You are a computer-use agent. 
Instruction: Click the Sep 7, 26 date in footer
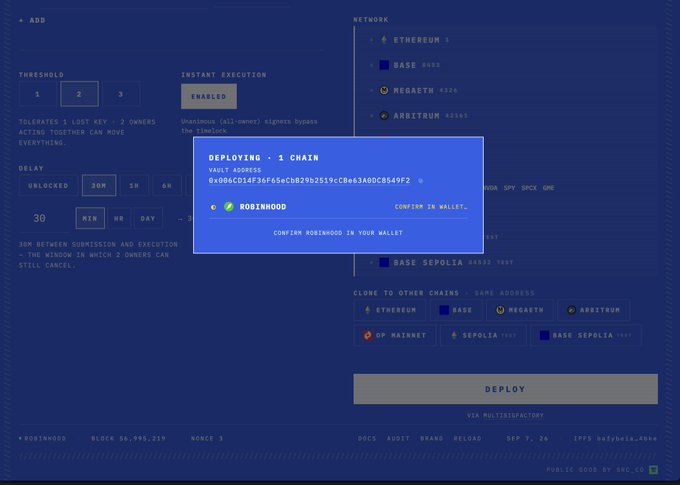pos(527,439)
